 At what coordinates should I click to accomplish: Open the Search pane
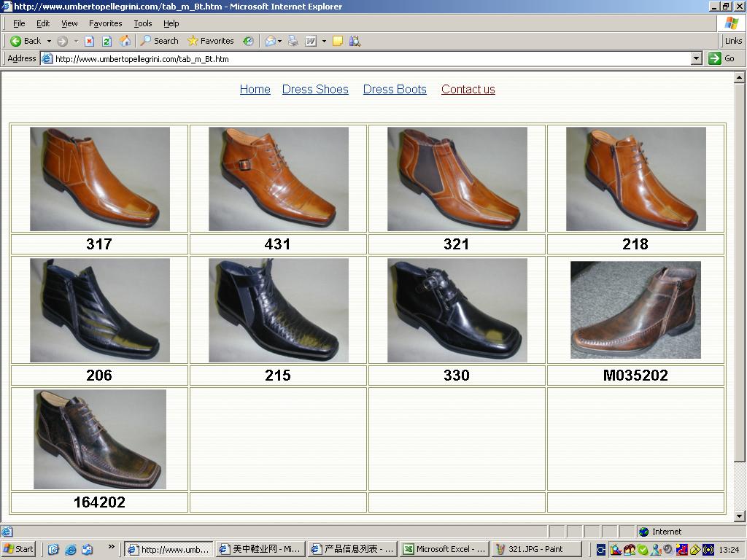[x=160, y=41]
